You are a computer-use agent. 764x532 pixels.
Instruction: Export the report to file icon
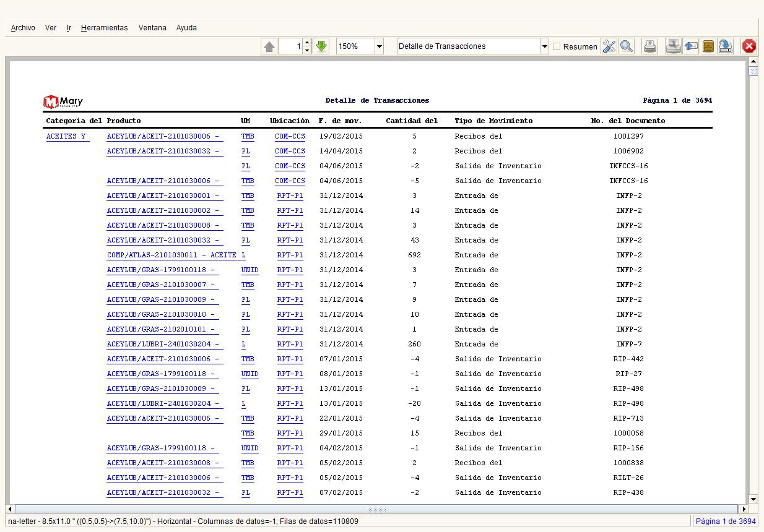[x=726, y=46]
